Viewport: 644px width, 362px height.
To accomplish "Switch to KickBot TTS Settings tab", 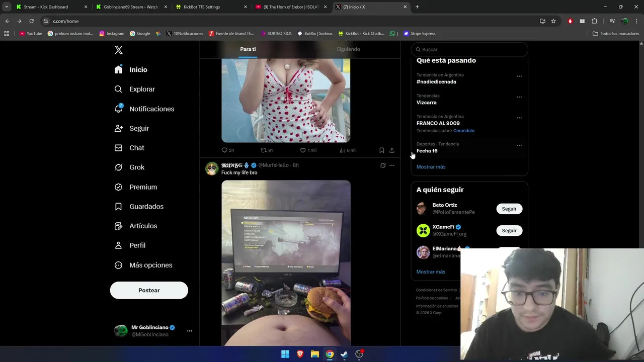I will (x=211, y=7).
